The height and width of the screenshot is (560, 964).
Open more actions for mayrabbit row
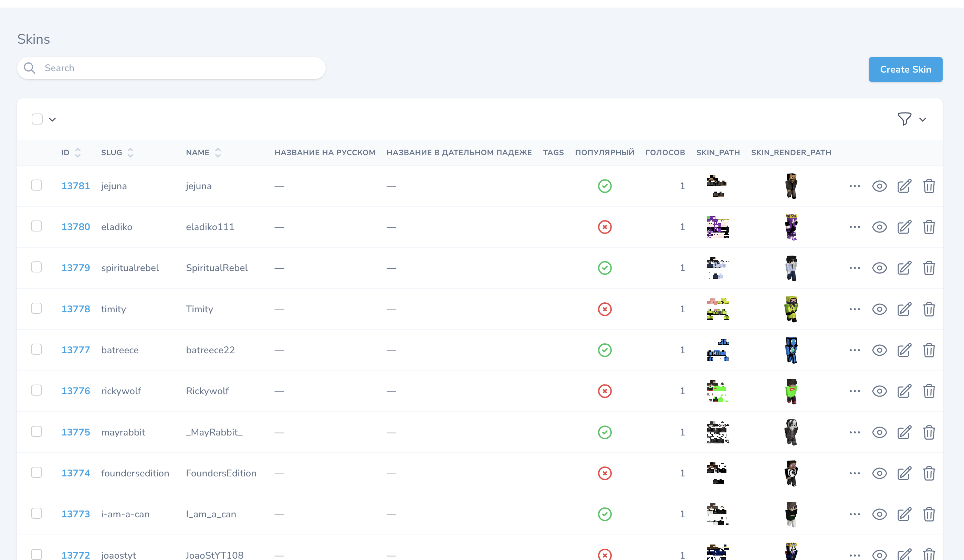click(855, 432)
